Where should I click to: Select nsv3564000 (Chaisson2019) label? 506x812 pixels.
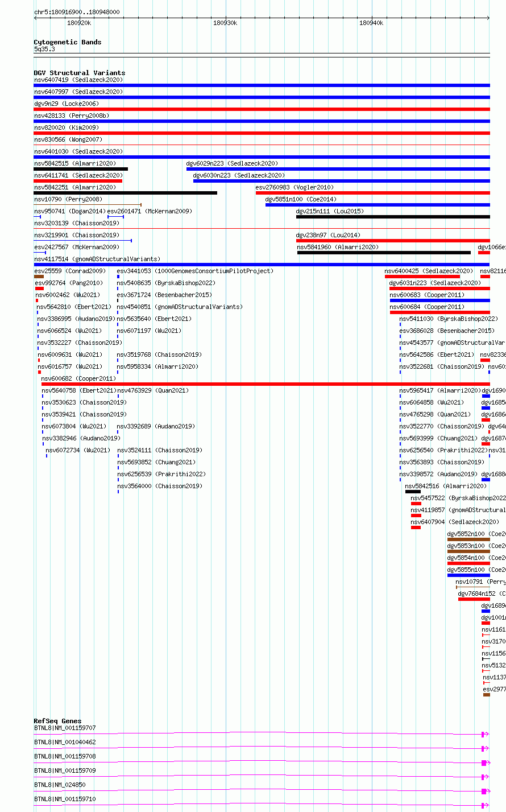160,486
